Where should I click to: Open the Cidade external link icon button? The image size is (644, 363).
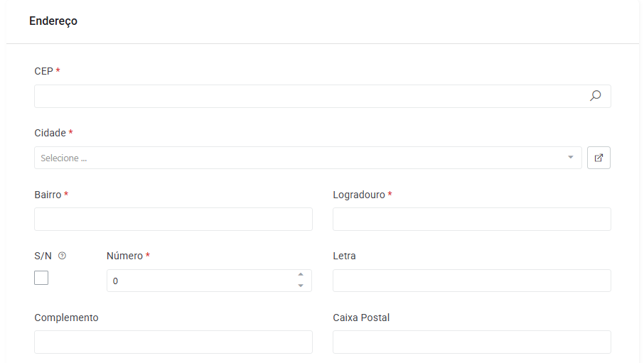pos(599,158)
